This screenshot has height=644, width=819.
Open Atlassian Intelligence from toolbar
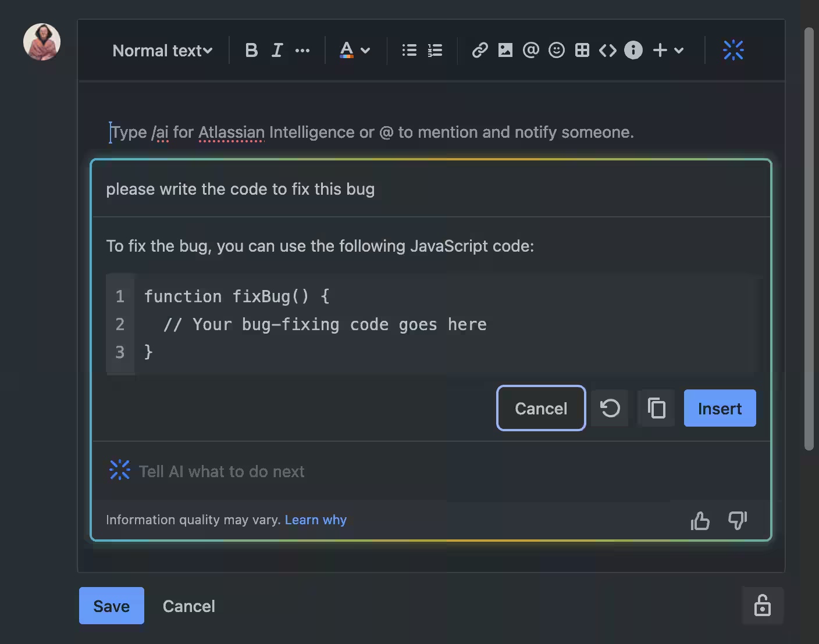click(733, 51)
